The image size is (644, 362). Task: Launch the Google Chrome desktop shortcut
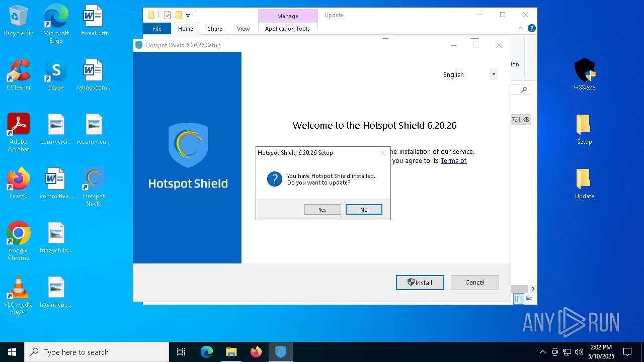[x=19, y=241]
